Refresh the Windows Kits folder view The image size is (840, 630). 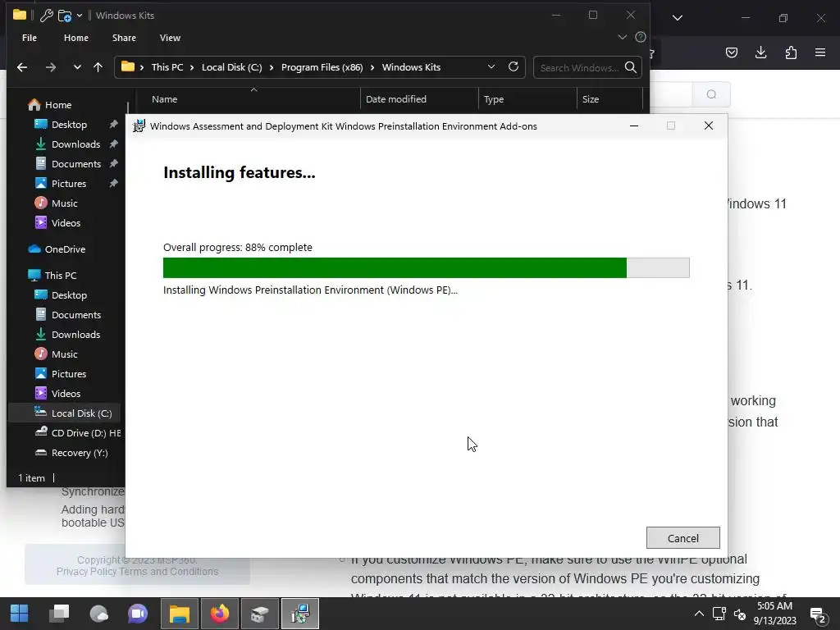[514, 67]
